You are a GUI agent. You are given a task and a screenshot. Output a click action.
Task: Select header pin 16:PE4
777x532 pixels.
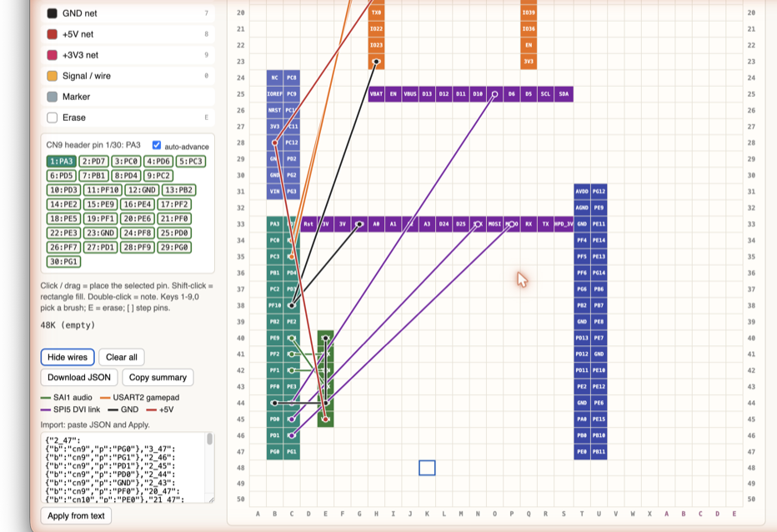tap(138, 204)
